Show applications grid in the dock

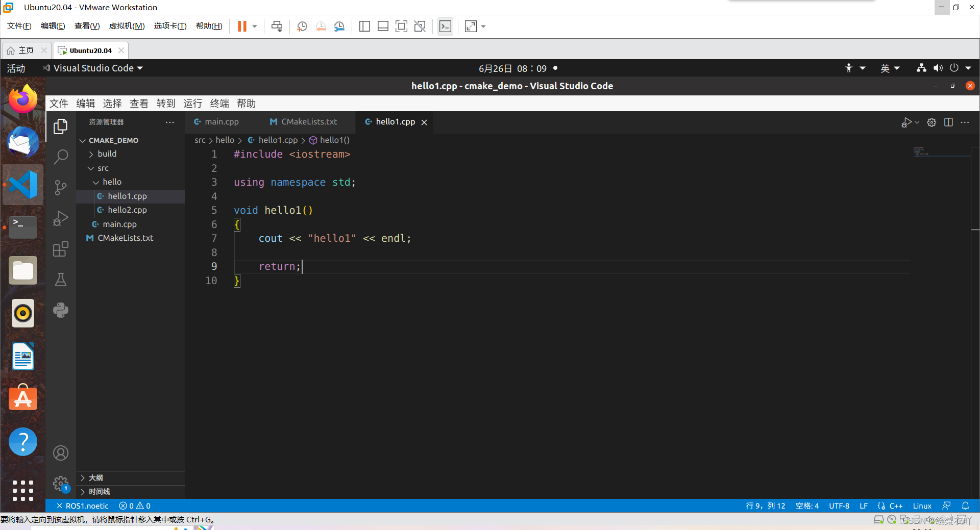point(23,491)
